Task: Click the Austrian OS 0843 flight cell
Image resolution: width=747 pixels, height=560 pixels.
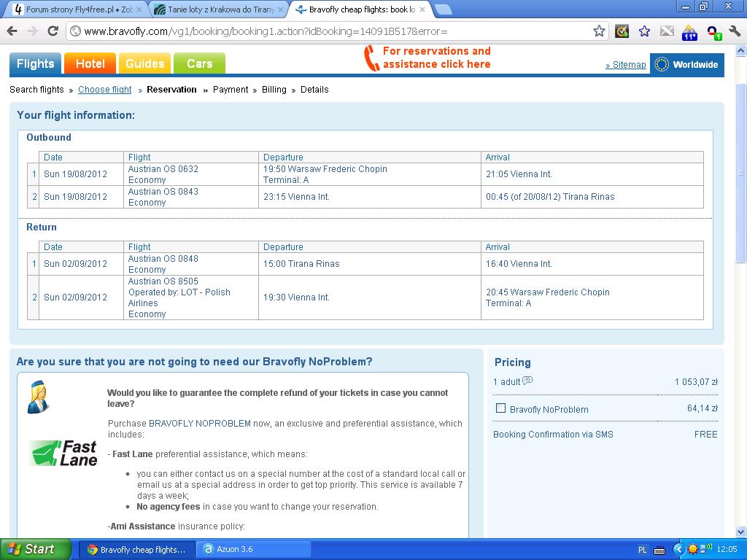Action: click(190, 197)
